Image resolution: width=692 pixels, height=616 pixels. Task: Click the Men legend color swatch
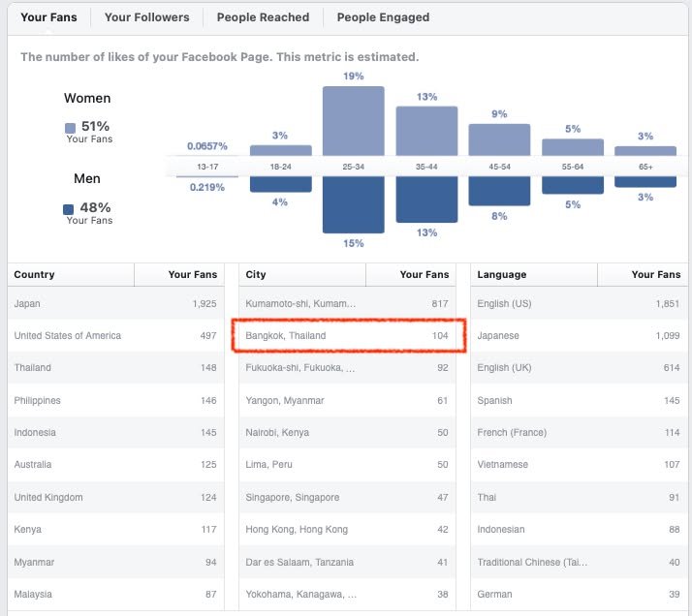point(69,208)
